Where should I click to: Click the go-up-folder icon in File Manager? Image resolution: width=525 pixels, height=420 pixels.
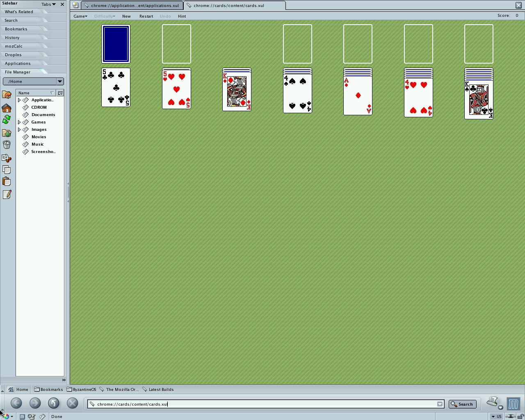pos(7,95)
